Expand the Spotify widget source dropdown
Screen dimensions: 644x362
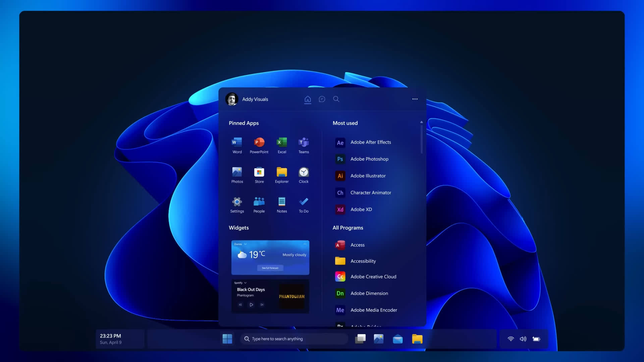245,283
